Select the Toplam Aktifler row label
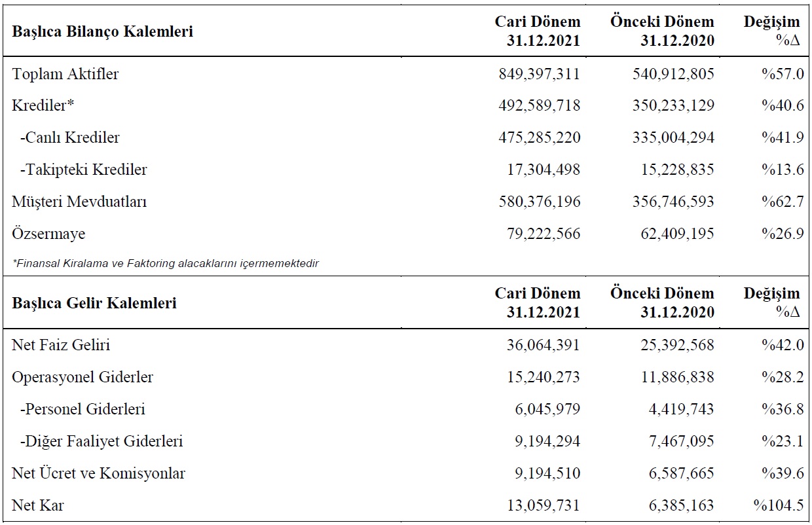The image size is (812, 525). (x=65, y=74)
